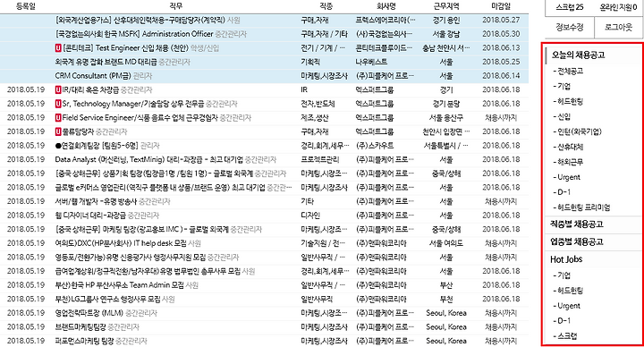The height and width of the screenshot is (347, 644).
Task: Collapse the Hot Jobs section
Action: (x=566, y=259)
